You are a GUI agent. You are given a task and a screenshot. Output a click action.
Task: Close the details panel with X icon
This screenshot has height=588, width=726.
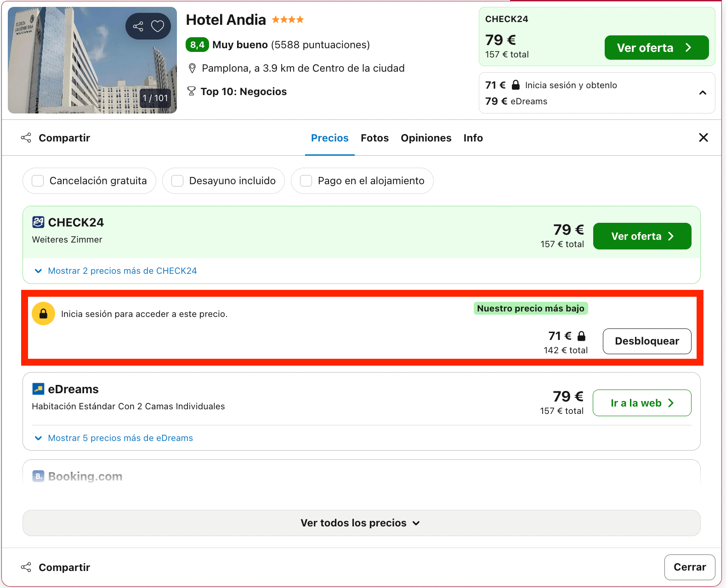click(703, 137)
